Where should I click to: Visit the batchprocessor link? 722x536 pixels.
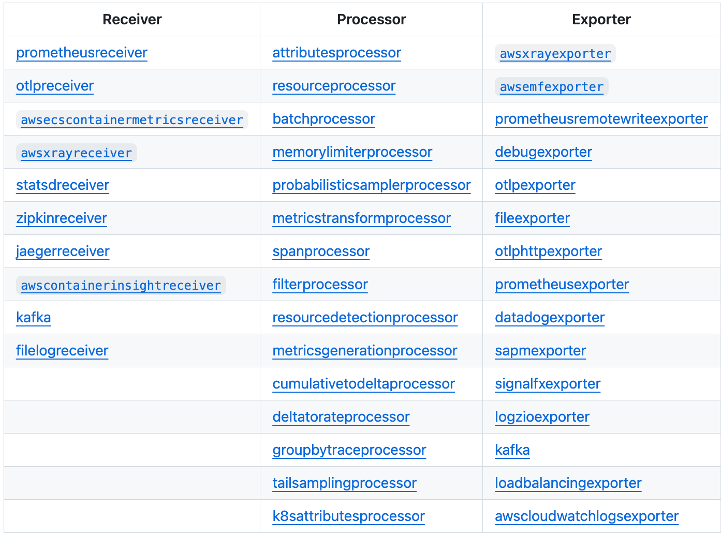click(323, 119)
